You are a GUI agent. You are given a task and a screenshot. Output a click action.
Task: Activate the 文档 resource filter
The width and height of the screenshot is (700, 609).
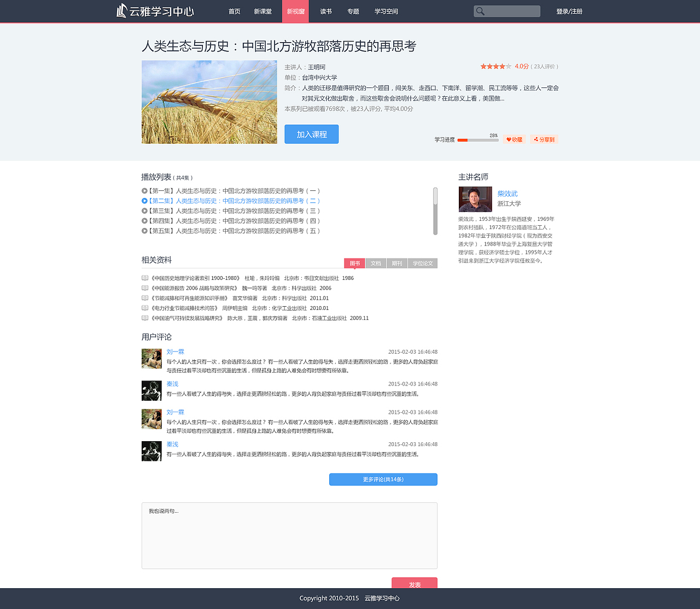click(375, 263)
